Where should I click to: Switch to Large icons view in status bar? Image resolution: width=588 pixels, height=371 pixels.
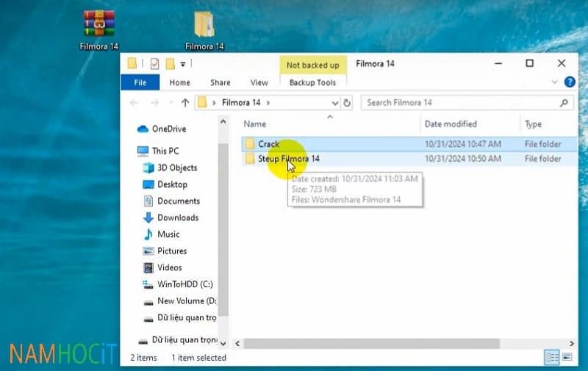567,357
